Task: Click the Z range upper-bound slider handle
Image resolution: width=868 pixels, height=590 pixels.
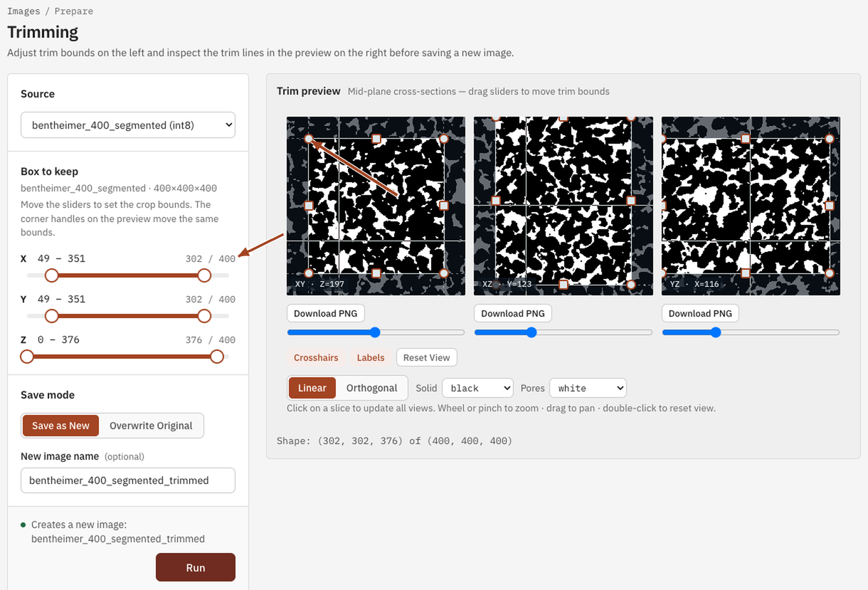Action: 217,357
